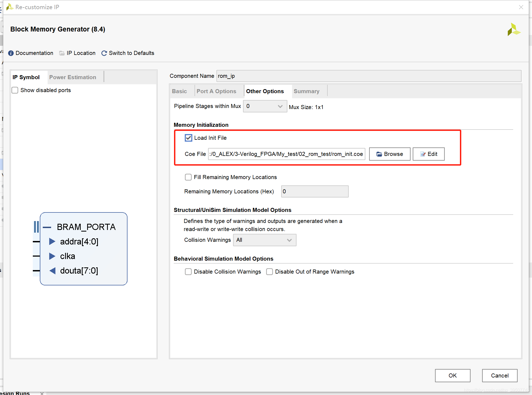Uncheck the Load Init File checkbox
This screenshot has height=395, width=532.
[x=189, y=138]
